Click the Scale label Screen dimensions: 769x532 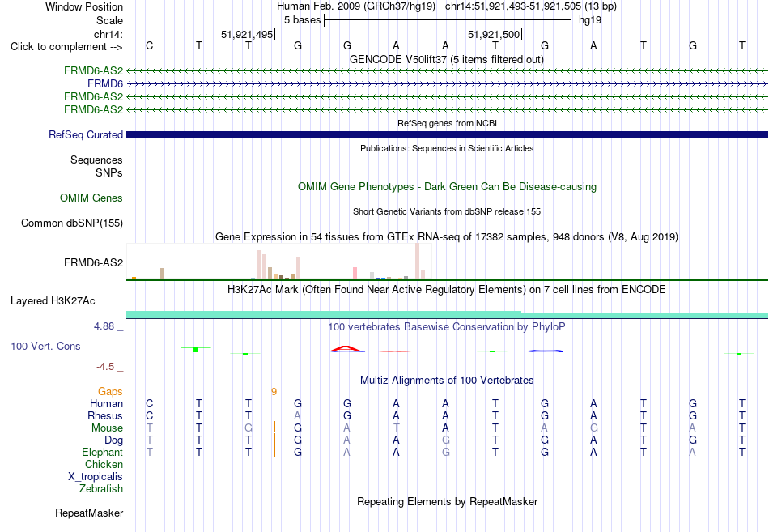[109, 20]
